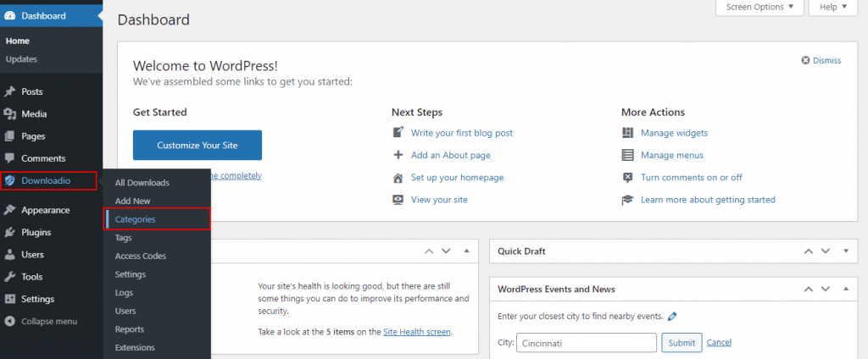Open the Site Health screen link
Viewport: 868px width, 359px height.
(x=417, y=332)
